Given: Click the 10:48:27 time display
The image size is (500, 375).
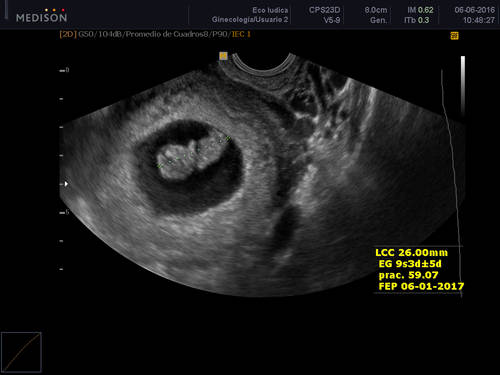Looking at the screenshot, I should point(479,20).
